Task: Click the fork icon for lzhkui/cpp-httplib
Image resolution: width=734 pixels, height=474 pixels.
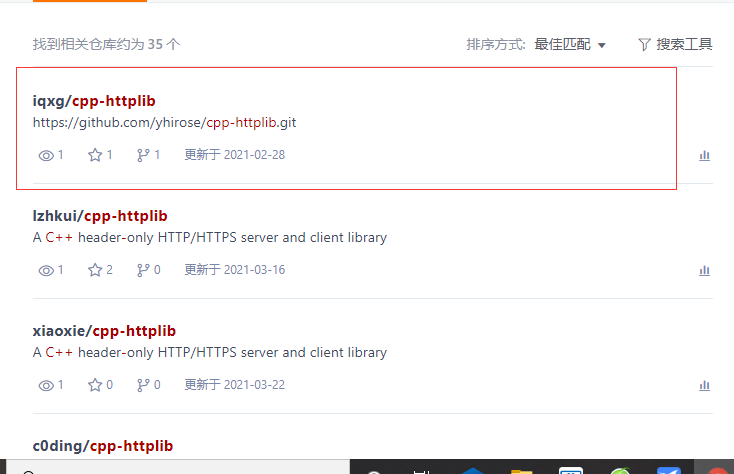Action: click(x=143, y=270)
